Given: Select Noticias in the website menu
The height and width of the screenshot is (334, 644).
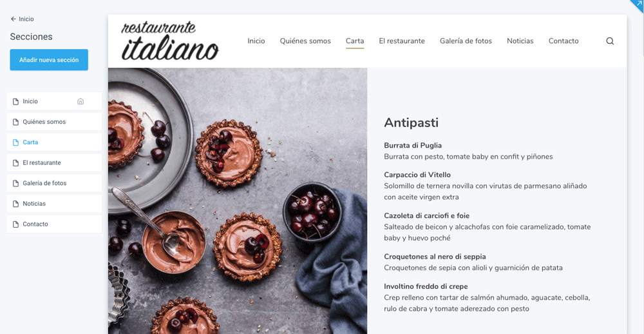Looking at the screenshot, I should (x=520, y=41).
